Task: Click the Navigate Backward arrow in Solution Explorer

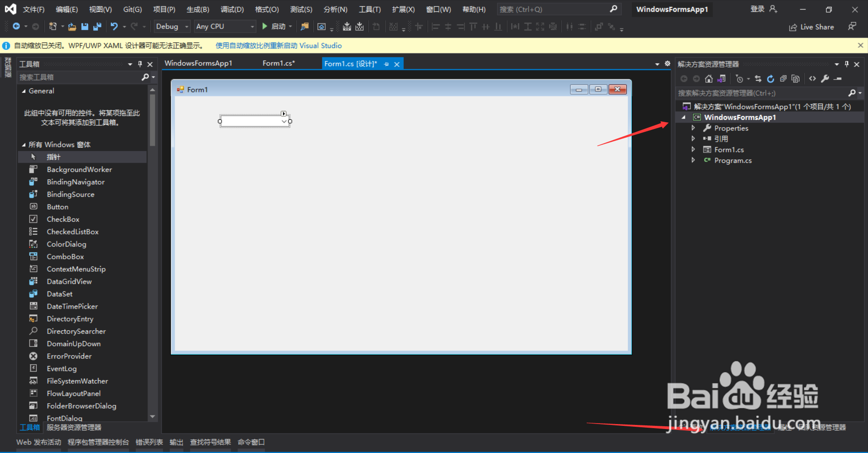Action: pyautogui.click(x=684, y=78)
